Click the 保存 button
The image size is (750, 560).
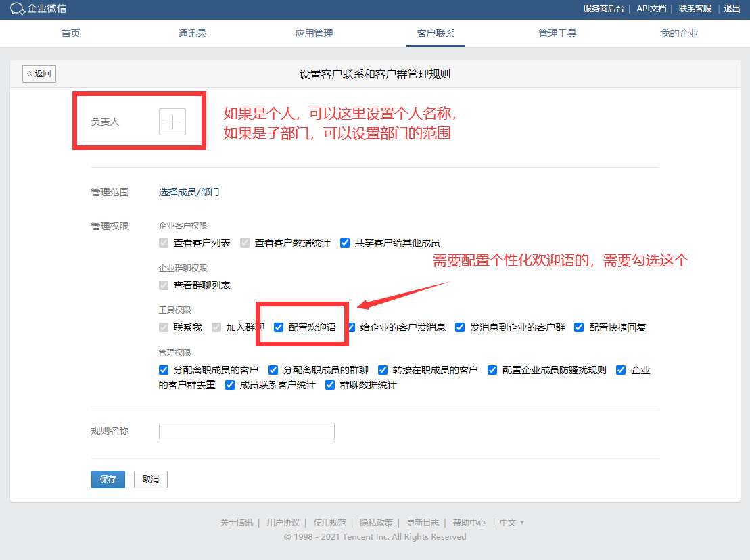click(x=108, y=480)
